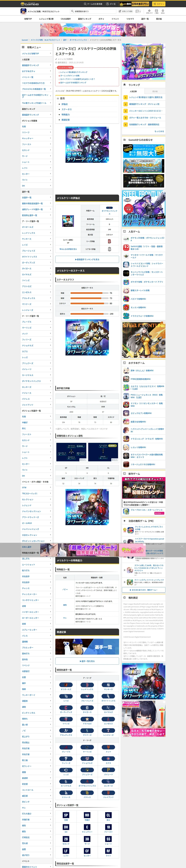This screenshot has height=868, width=186.
Task: Click the star favorites icon in header
Action: [x=149, y=11]
